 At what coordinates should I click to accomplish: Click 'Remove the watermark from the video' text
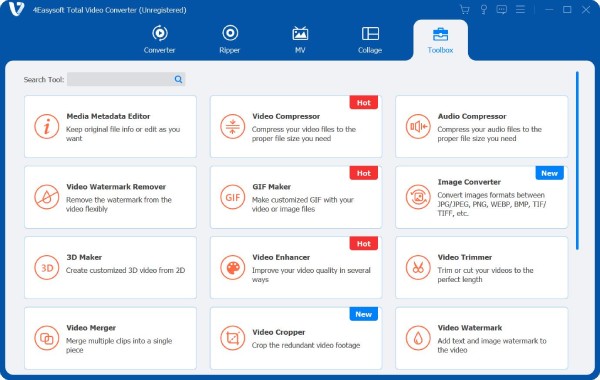[x=119, y=204]
